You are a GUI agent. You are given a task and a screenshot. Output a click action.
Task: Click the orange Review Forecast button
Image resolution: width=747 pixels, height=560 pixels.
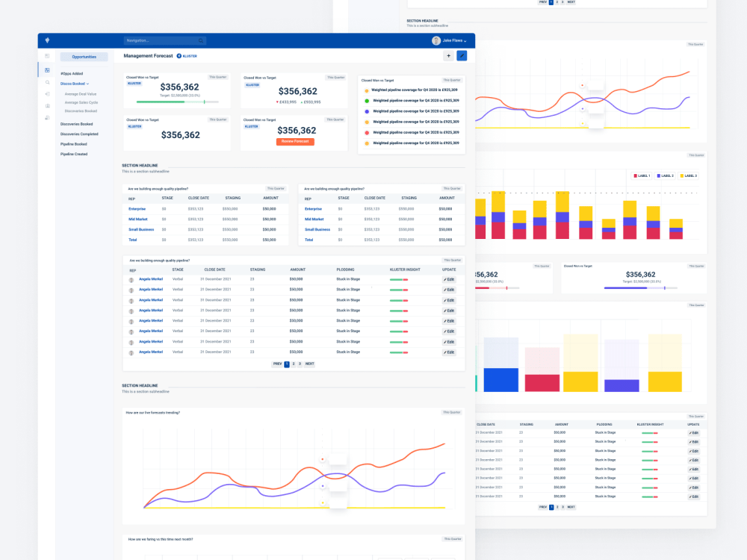pos(295,141)
